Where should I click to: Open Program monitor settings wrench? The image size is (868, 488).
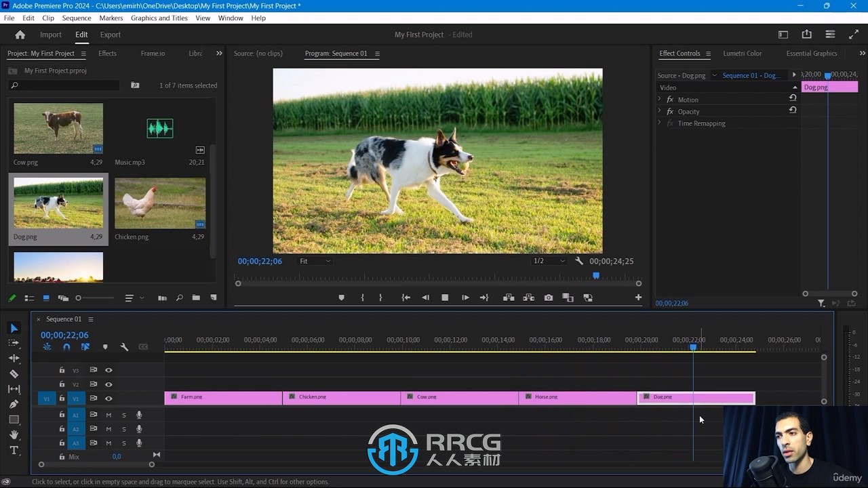point(578,261)
